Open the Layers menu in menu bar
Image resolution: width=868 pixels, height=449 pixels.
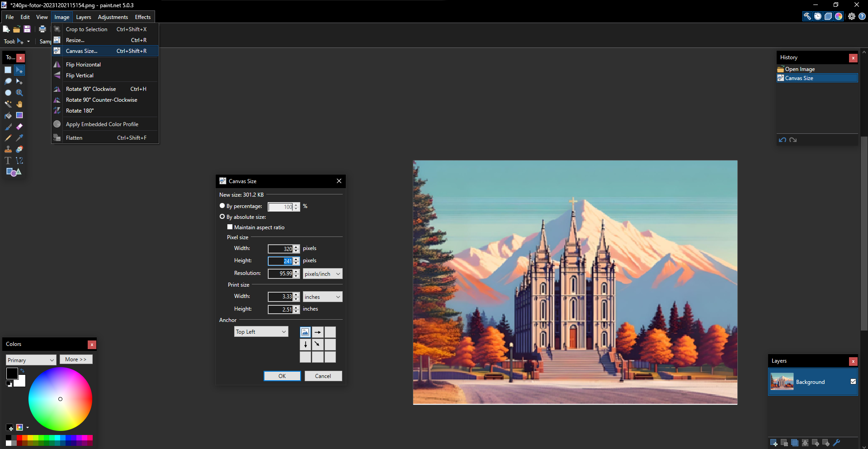pyautogui.click(x=84, y=17)
